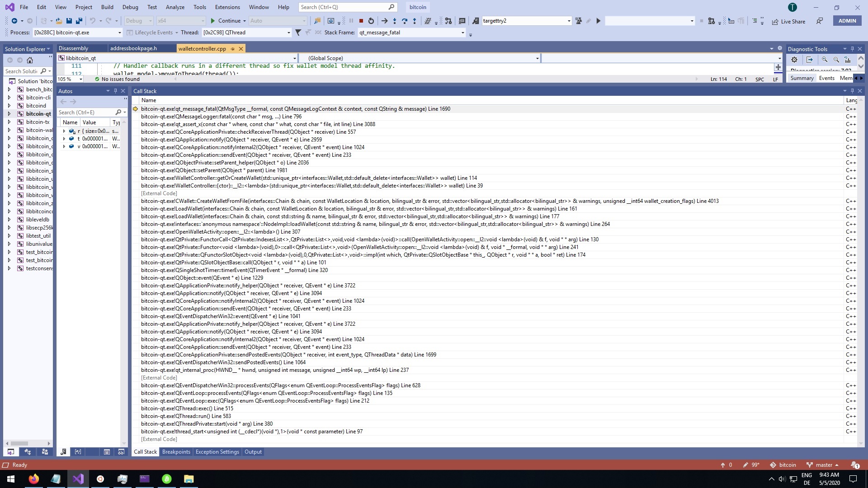Pin the Autos panel
Image resolution: width=868 pixels, height=488 pixels.
point(115,91)
